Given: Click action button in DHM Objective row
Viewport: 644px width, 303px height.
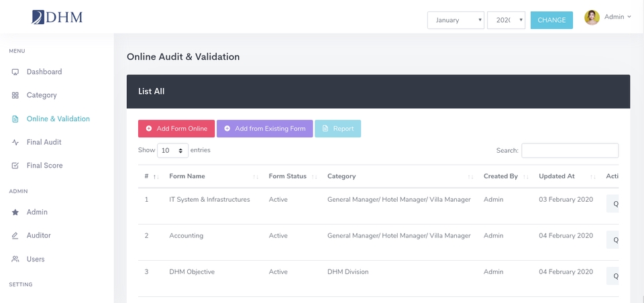Looking at the screenshot, I should point(612,276).
